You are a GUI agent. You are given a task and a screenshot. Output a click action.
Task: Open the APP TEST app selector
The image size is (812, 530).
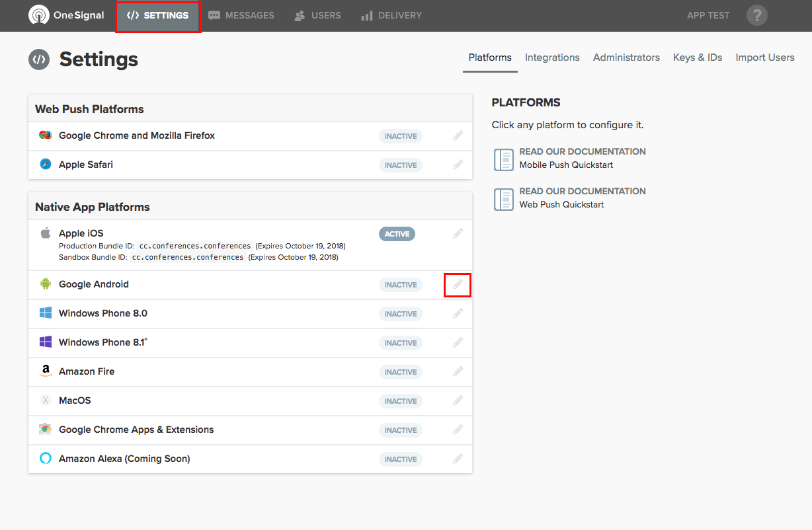click(708, 15)
